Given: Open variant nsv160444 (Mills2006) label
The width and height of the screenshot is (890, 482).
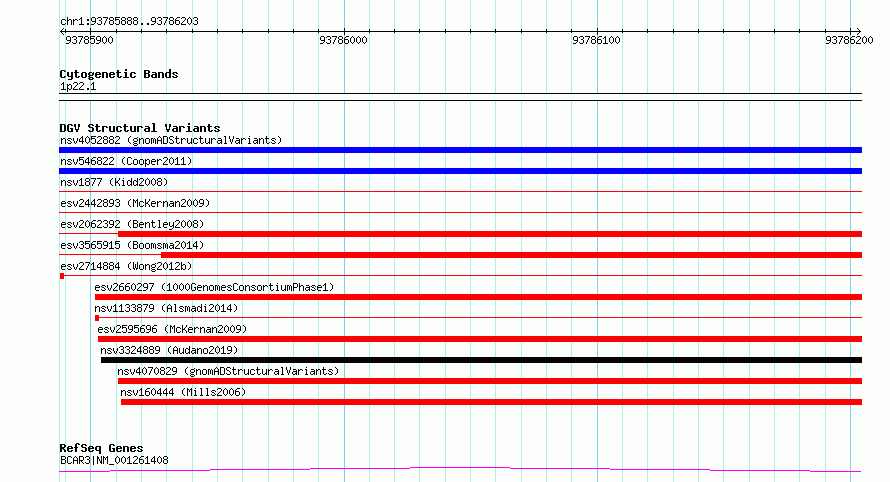Looking at the screenshot, I should (x=183, y=392).
